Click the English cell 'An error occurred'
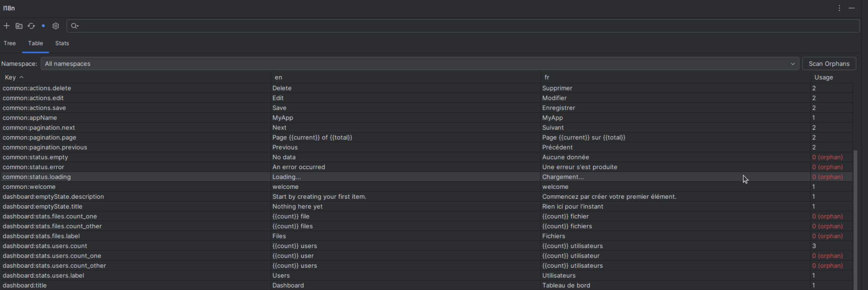The image size is (868, 290). [299, 167]
